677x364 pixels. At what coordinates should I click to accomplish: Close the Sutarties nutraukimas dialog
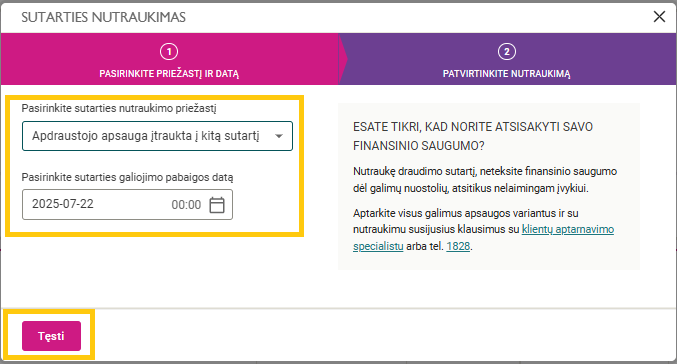pos(659,17)
